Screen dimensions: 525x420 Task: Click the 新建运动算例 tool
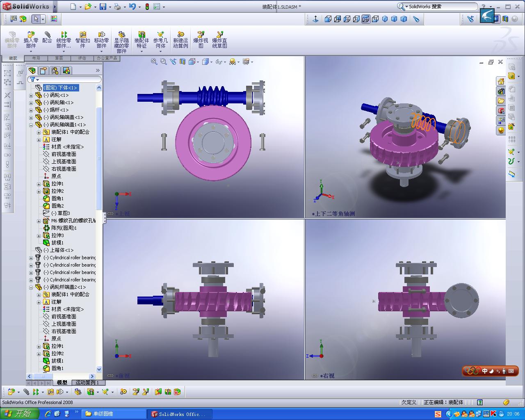point(180,40)
